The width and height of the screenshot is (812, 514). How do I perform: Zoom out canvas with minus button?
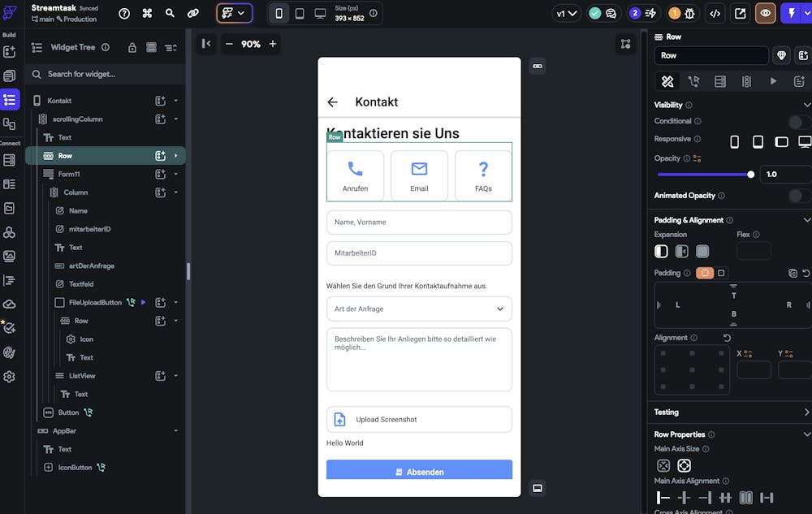229,44
